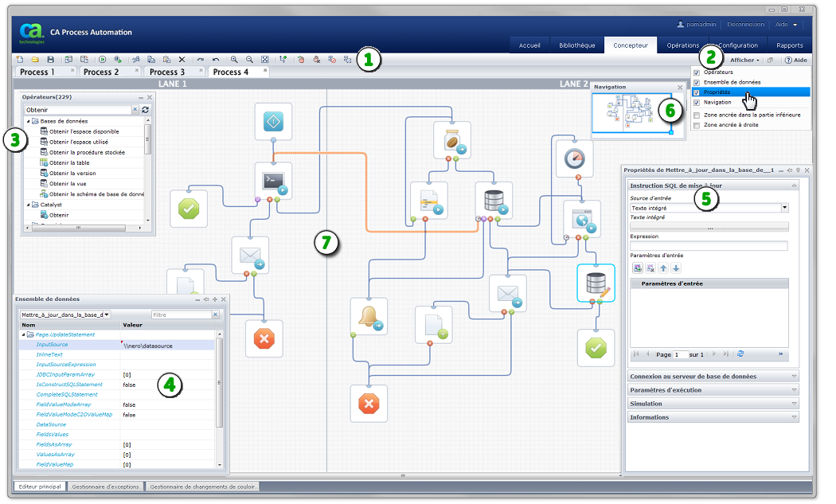Viewport: 836px width, 504px height.
Task: Open Gestionnaire de changements de couloir tab
Action: [x=202, y=487]
